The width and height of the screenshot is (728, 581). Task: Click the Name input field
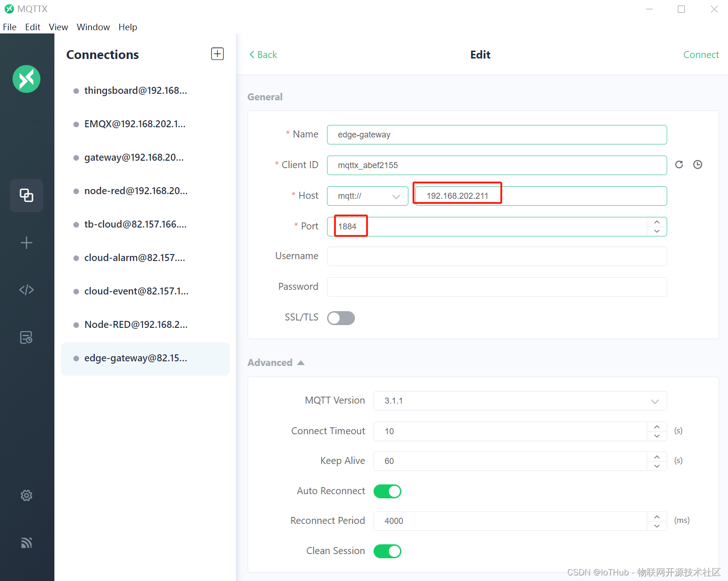[x=497, y=135]
